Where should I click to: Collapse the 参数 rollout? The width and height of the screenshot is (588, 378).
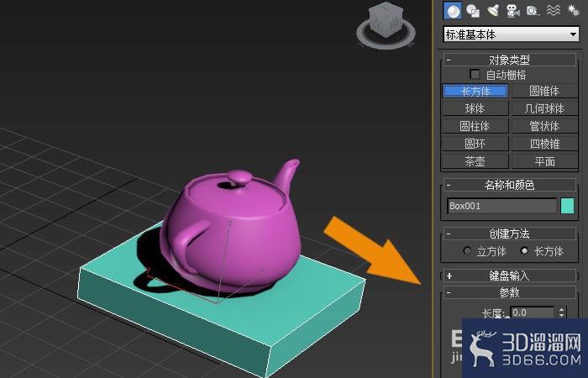[x=510, y=292]
